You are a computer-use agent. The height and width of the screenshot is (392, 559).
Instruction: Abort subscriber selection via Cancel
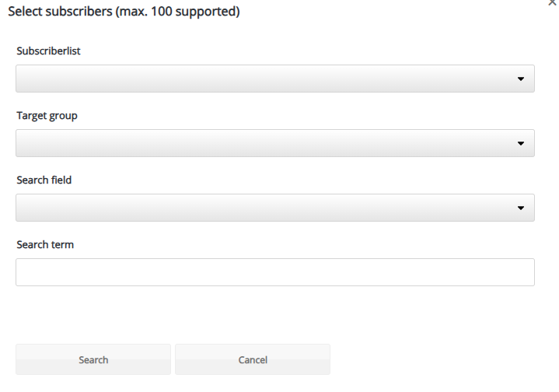pyautogui.click(x=253, y=359)
